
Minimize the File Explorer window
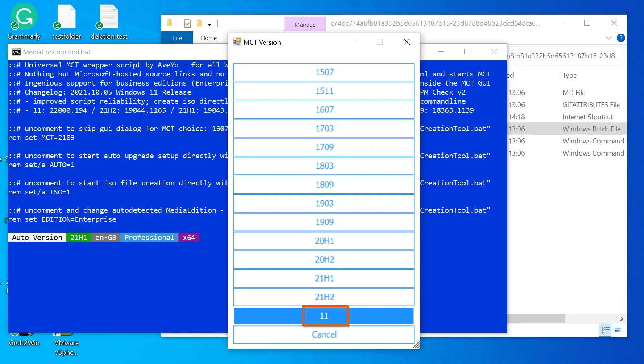[x=561, y=23]
